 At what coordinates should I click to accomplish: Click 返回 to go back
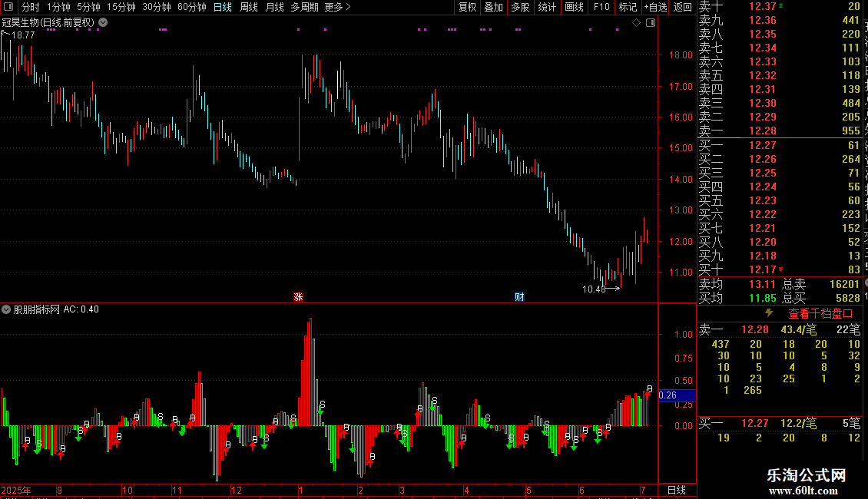pyautogui.click(x=683, y=7)
